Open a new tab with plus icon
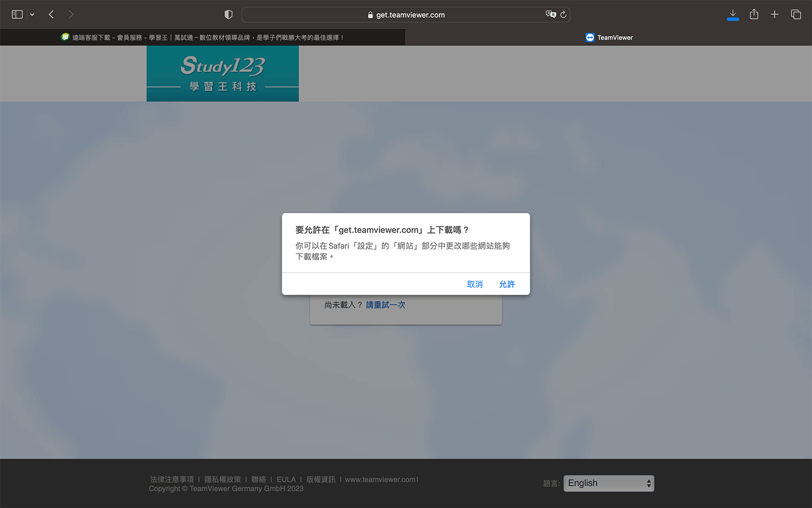Image resolution: width=812 pixels, height=508 pixels. (x=774, y=14)
